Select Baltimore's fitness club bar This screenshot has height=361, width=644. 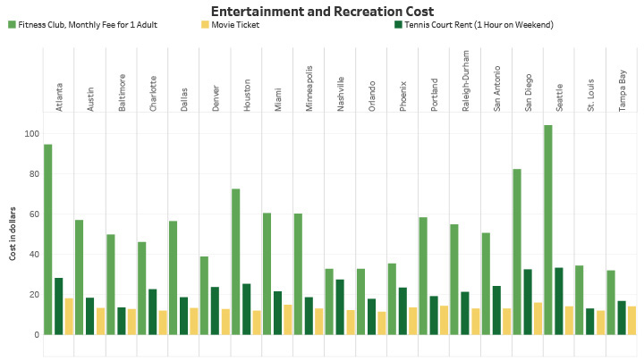pos(111,285)
